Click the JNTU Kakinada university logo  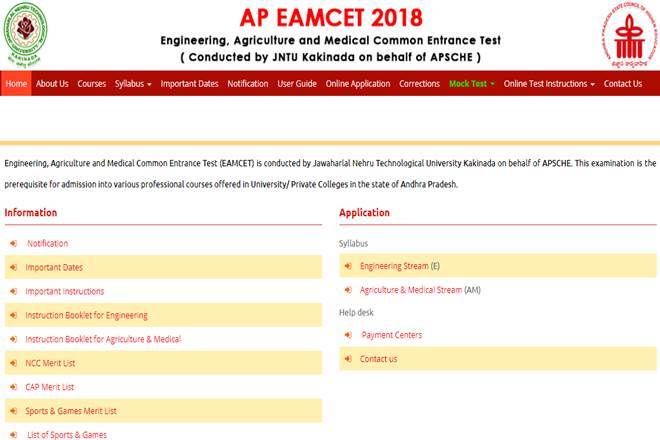click(x=25, y=35)
